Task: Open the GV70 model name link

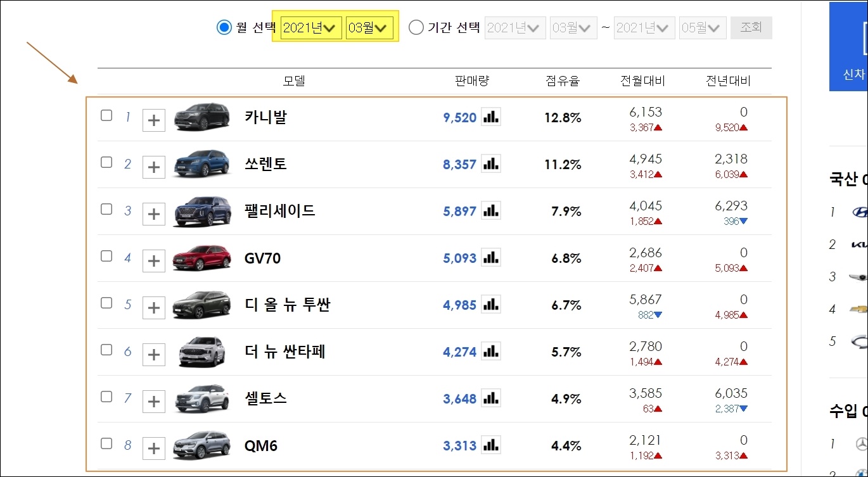Action: point(262,258)
